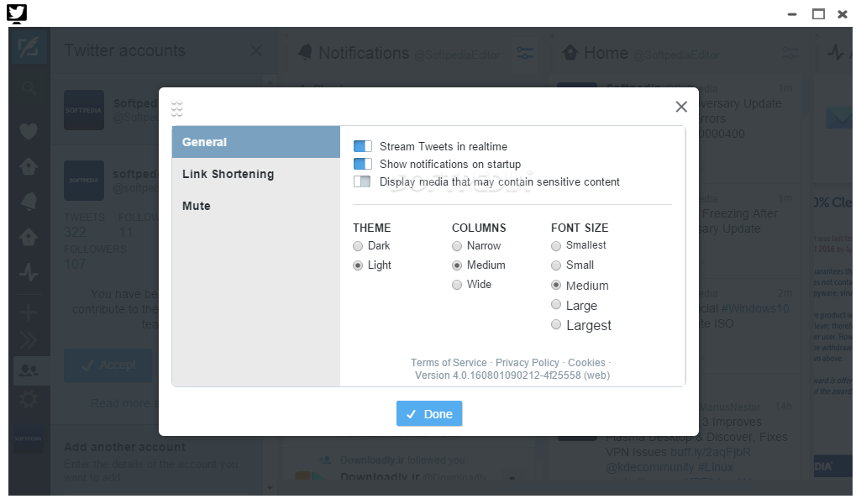Screen dimensions: 861x504
Task: Choose Smallest font size
Action: (x=556, y=246)
